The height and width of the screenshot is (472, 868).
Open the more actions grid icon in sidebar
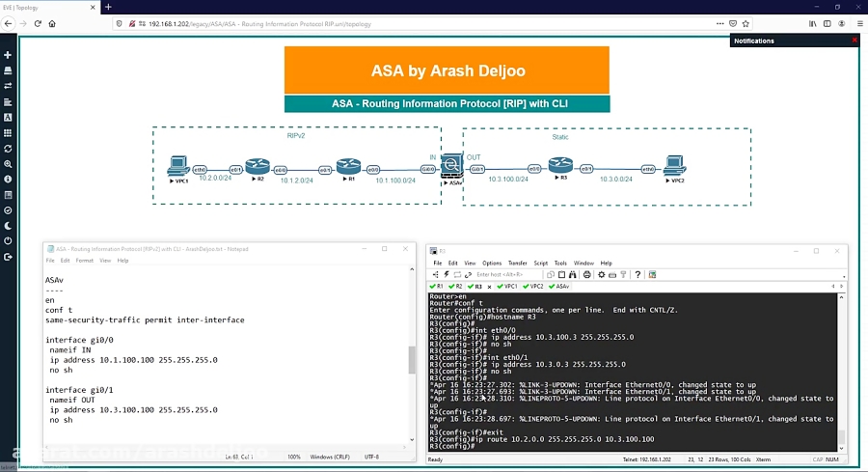click(8, 133)
